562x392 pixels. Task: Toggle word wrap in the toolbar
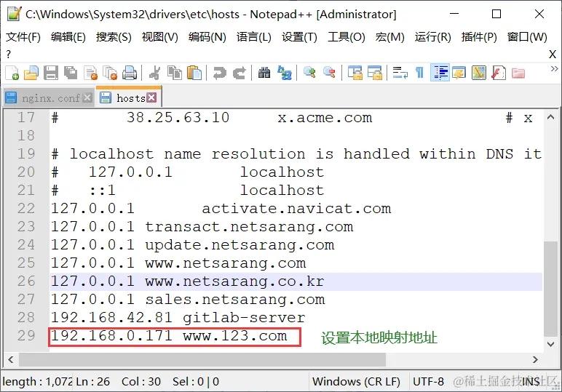tap(400, 73)
